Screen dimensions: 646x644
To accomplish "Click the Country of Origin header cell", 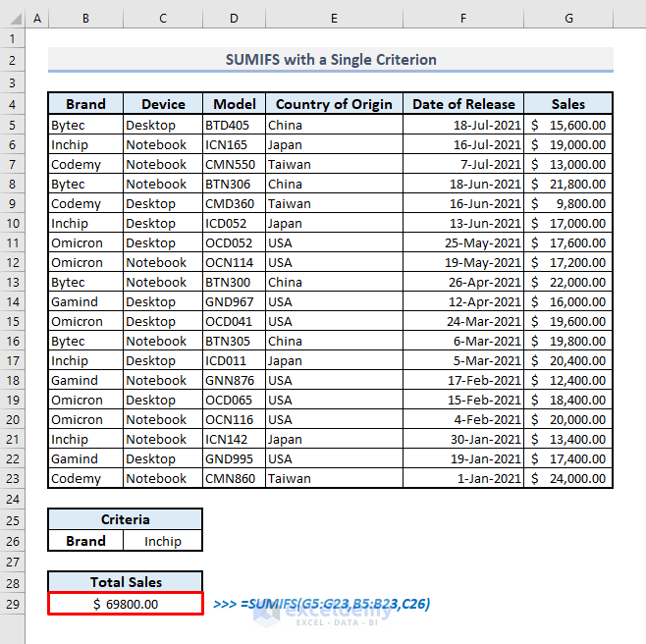I will pos(334,104).
